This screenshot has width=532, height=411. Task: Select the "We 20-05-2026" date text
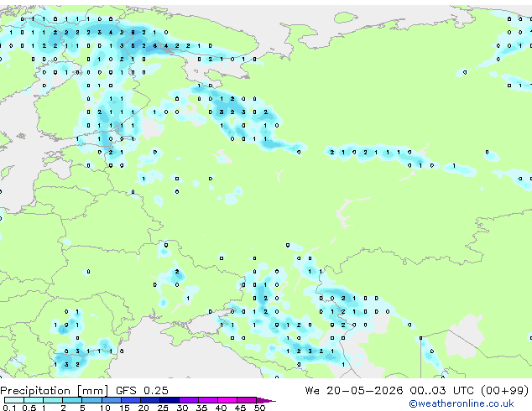[354, 391]
